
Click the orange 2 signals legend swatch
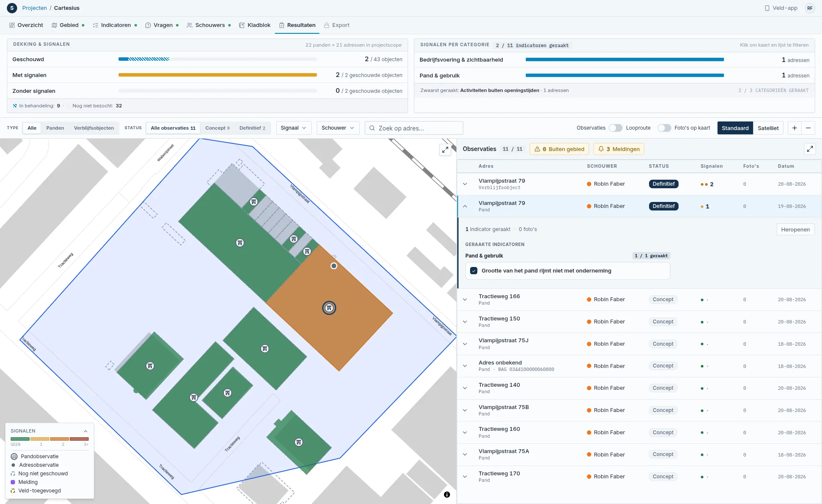pos(60,439)
